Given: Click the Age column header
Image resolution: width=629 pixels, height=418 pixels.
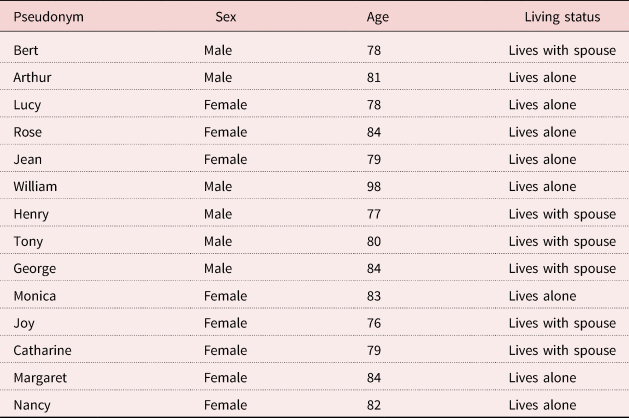Looking at the screenshot, I should pos(377,17).
